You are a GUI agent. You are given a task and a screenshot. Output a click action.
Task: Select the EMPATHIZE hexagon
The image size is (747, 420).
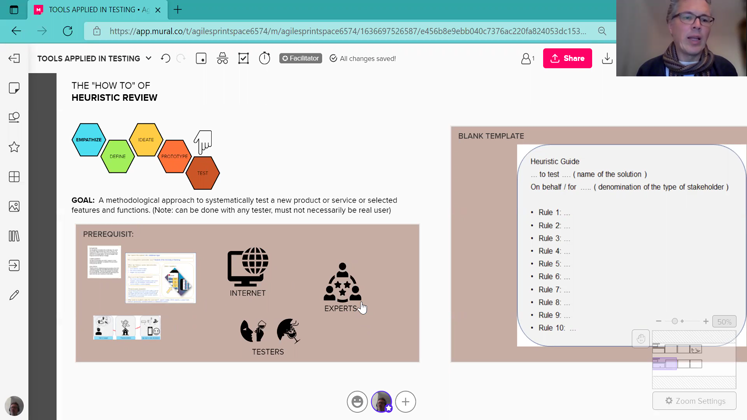(x=89, y=140)
